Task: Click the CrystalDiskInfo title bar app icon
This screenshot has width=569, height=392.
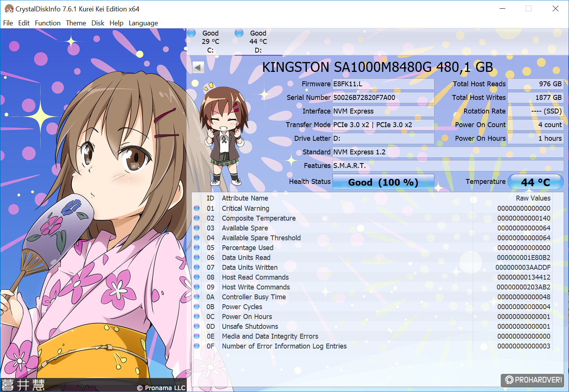Action: [9, 9]
